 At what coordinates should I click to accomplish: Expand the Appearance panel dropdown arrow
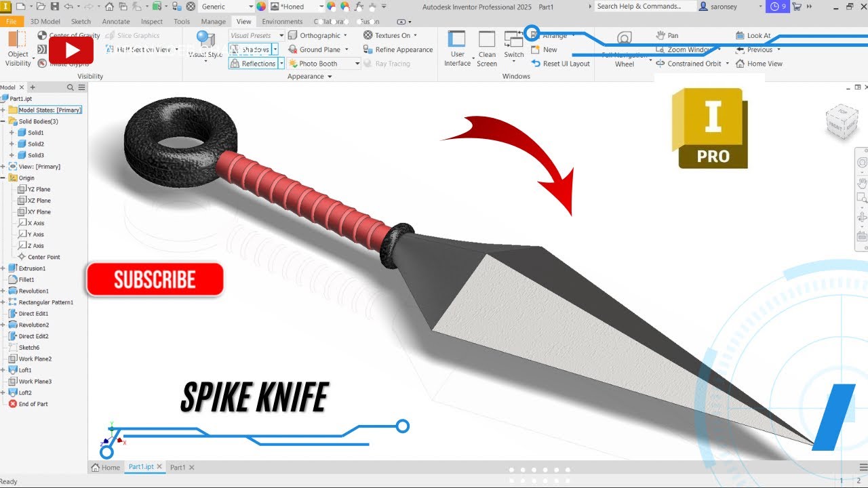330,77
